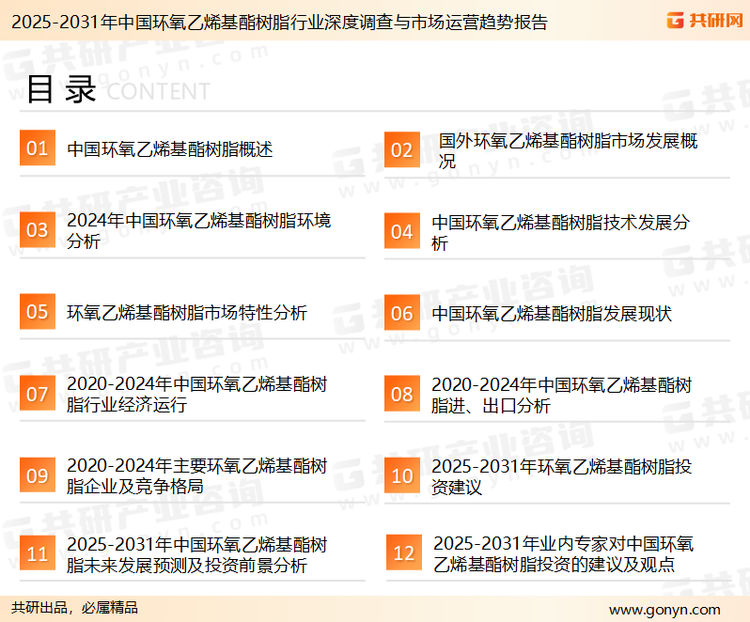Click the orange 09 number badge
The width and height of the screenshot is (750, 622).
[37, 475]
